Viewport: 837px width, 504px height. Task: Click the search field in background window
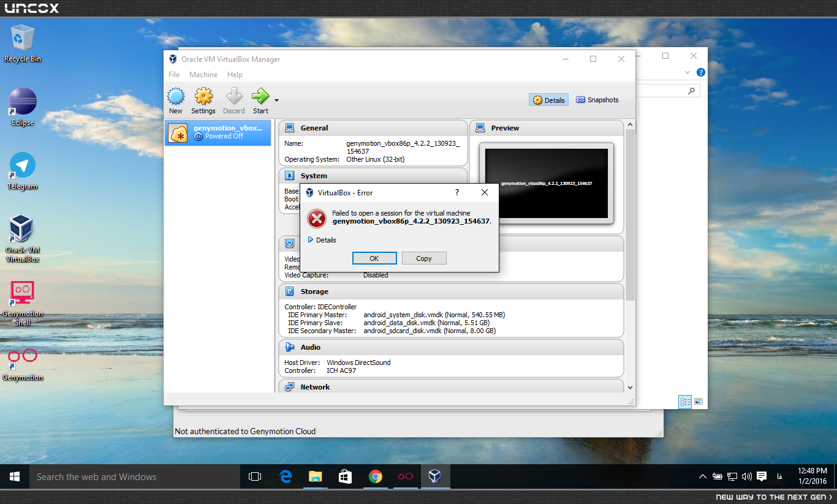pyautogui.click(x=668, y=91)
